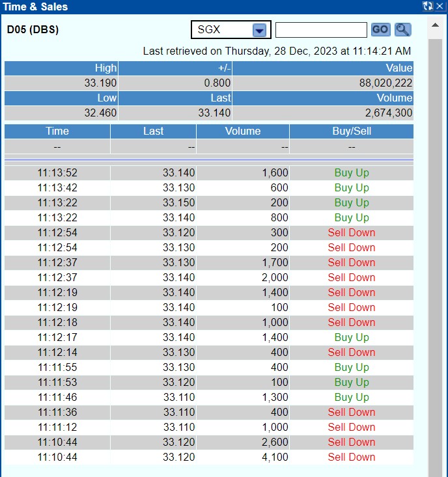448x477 pixels.
Task: Select the trade time 11:11:55
Action: [x=57, y=367]
